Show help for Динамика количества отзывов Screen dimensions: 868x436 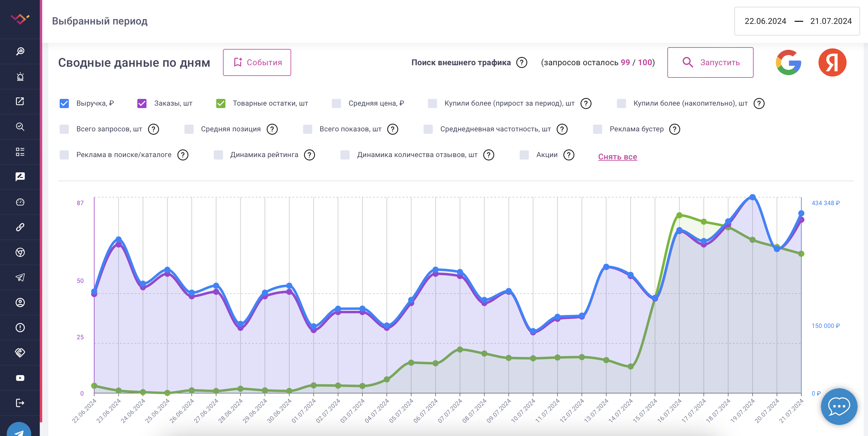point(488,155)
